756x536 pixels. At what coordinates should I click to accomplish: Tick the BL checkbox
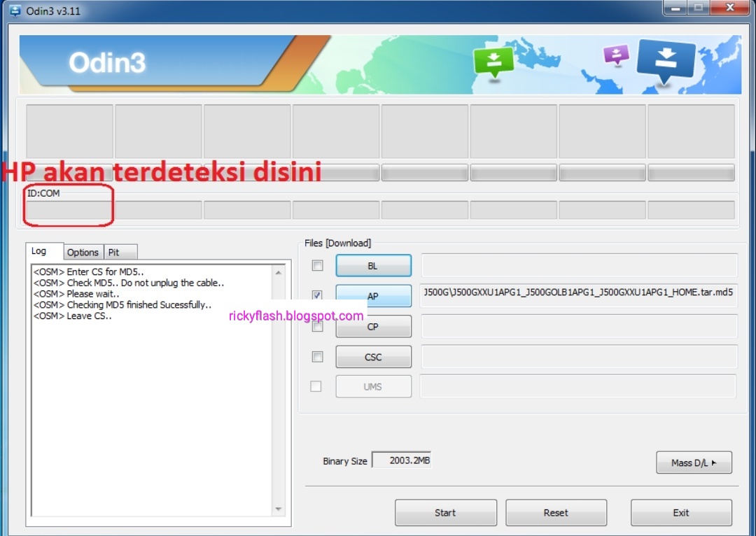point(317,266)
